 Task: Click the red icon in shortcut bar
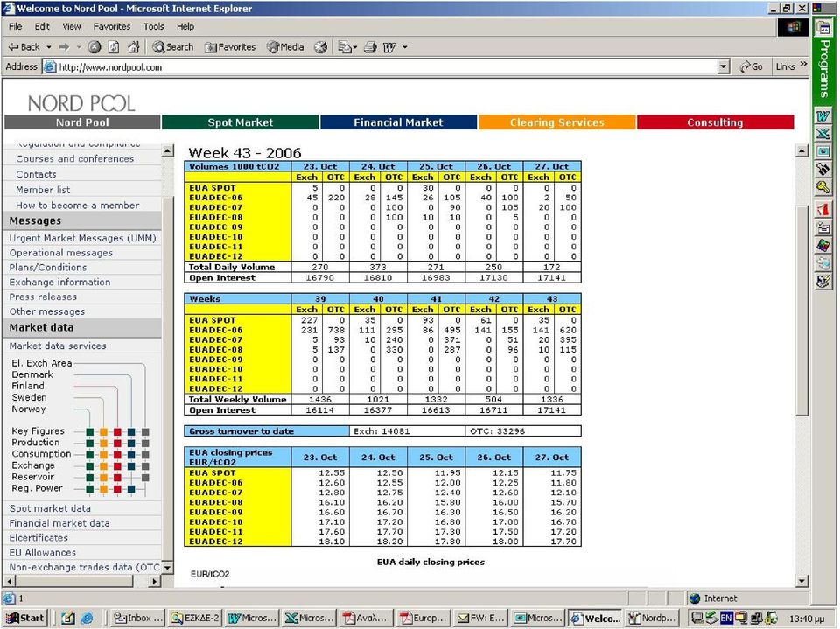coord(822,209)
